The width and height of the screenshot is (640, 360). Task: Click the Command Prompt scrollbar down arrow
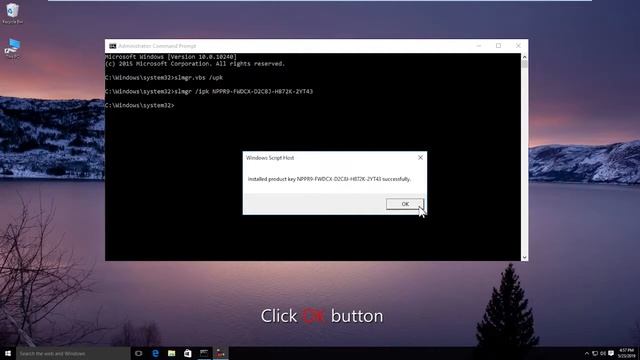point(524,258)
